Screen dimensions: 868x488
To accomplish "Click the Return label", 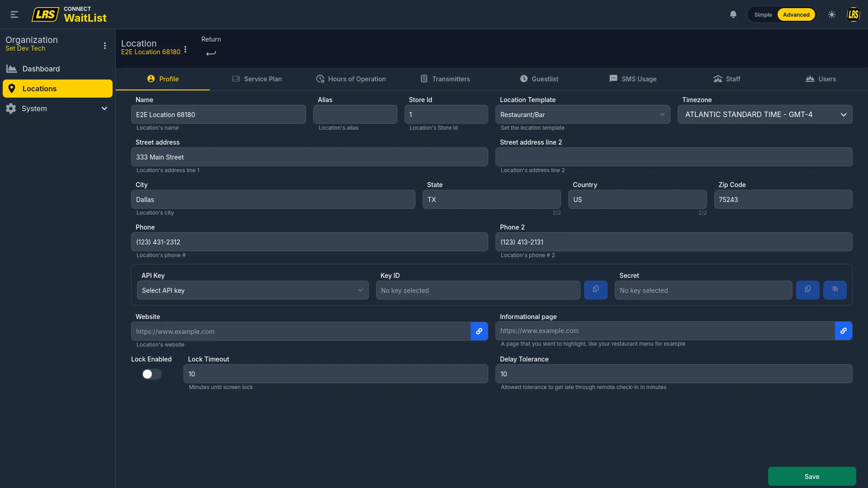I will [x=211, y=39].
